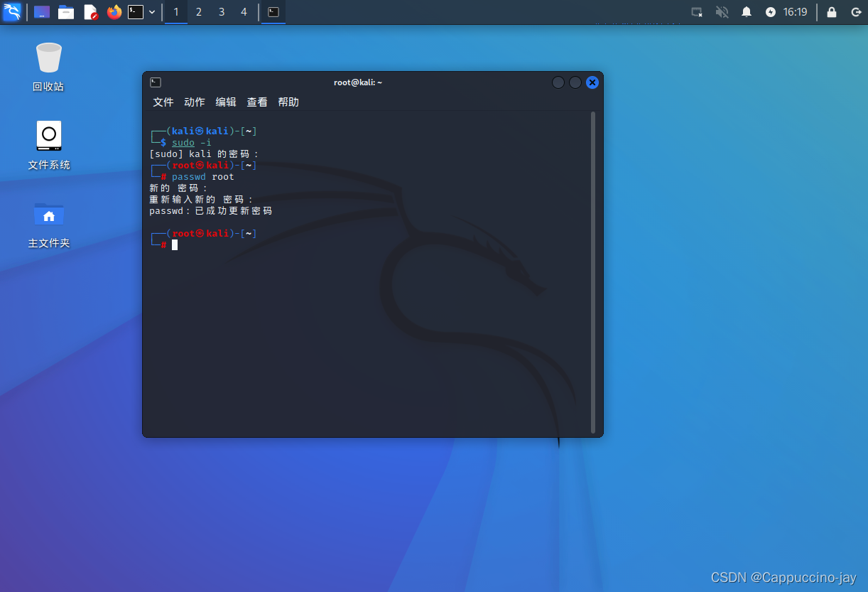The height and width of the screenshot is (592, 868).
Task: Click the 'passwd root' command text
Action: 203,177
